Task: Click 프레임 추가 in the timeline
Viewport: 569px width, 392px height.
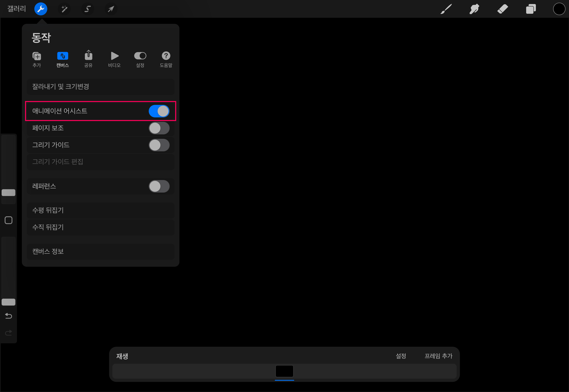Action: (438, 356)
